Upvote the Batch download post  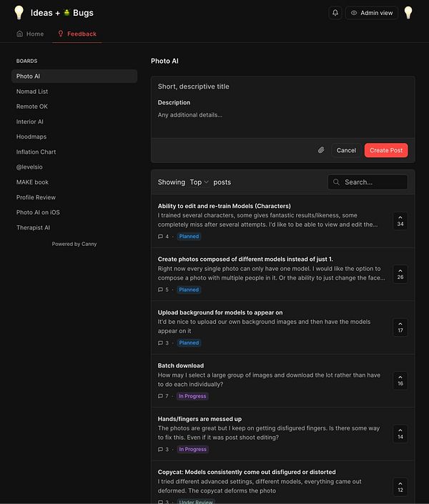(x=400, y=380)
